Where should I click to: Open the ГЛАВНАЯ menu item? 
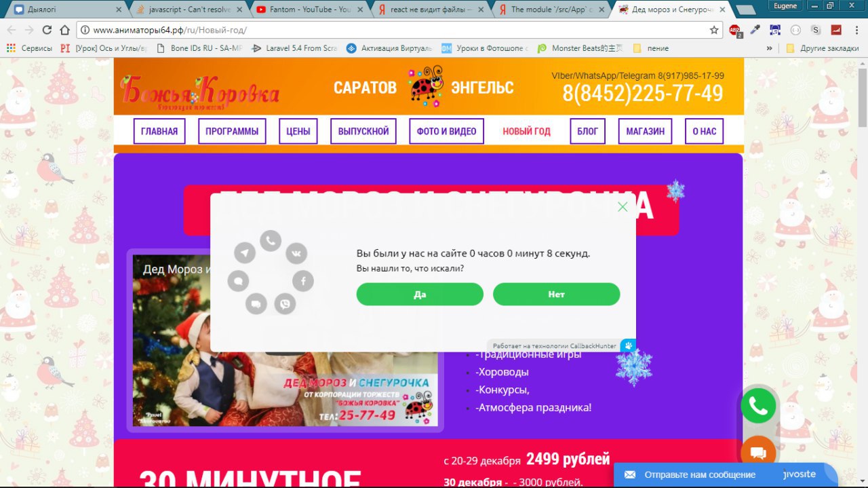[159, 132]
